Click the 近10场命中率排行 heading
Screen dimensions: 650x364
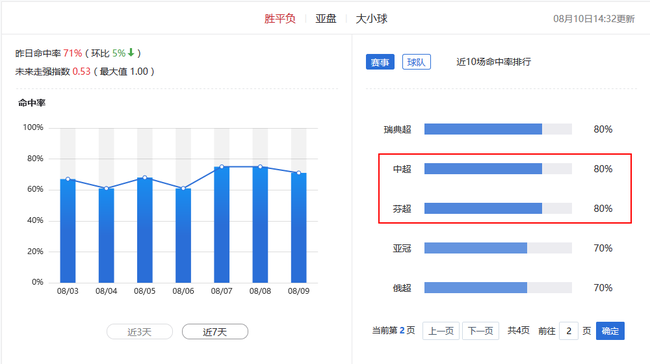pyautogui.click(x=493, y=62)
